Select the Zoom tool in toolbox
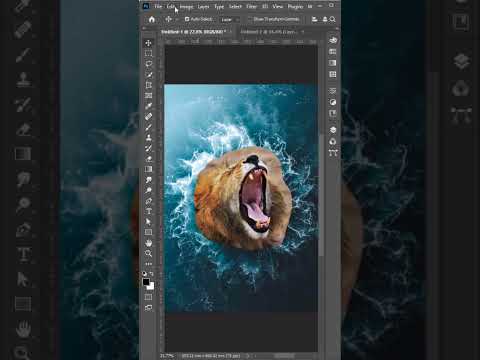Viewport: 480px width, 360px height. point(149,253)
